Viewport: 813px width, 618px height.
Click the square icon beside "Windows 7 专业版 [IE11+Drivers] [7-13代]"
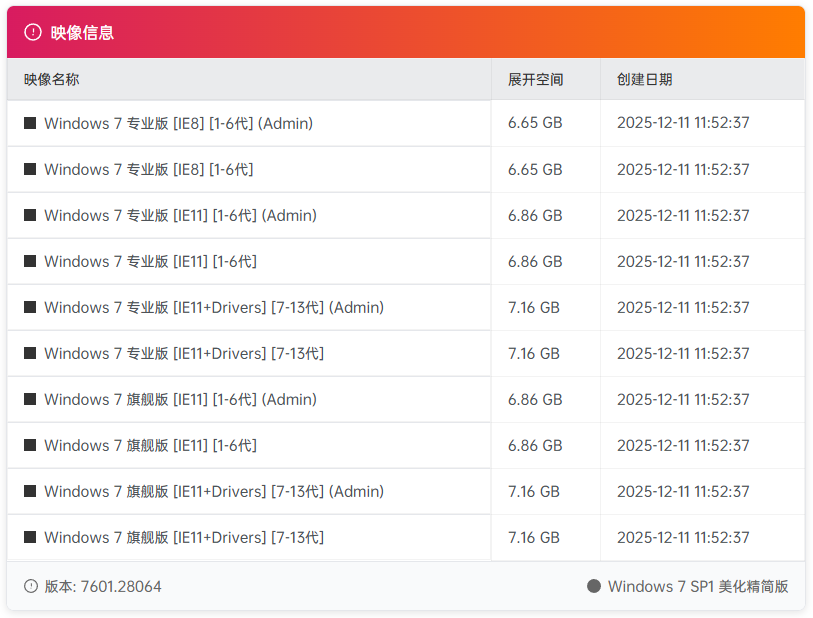point(28,353)
